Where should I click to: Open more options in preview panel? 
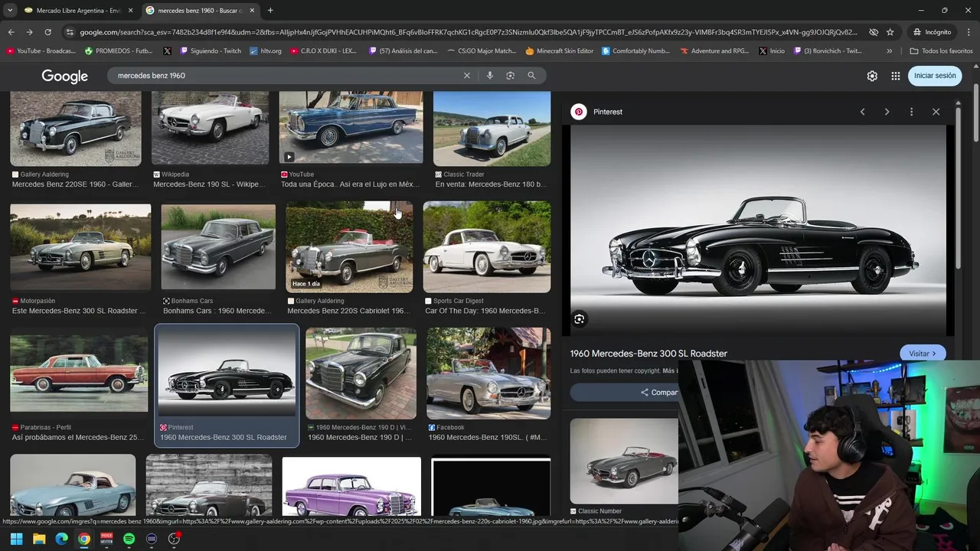coord(911,112)
